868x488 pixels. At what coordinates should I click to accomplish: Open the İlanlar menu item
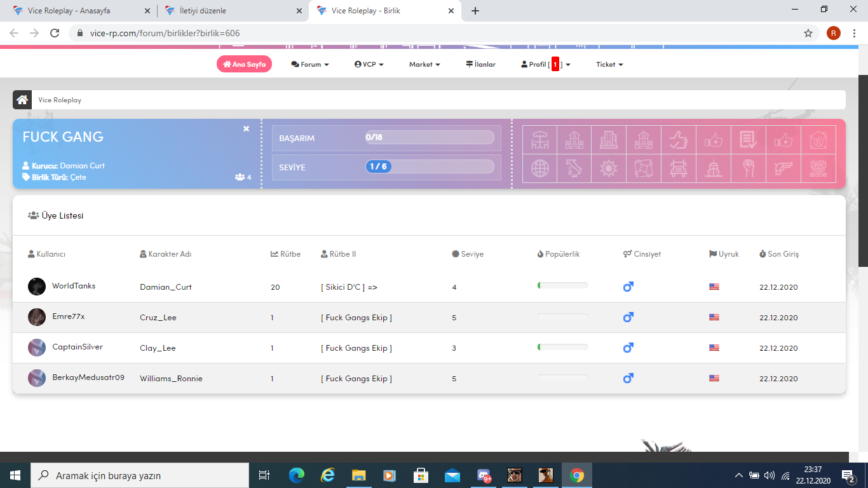coord(480,64)
